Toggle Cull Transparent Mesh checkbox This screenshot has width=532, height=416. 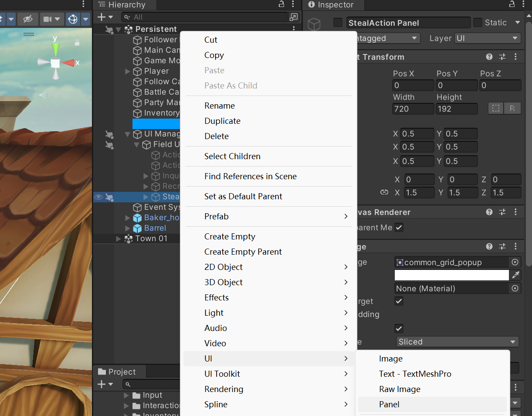click(x=399, y=228)
